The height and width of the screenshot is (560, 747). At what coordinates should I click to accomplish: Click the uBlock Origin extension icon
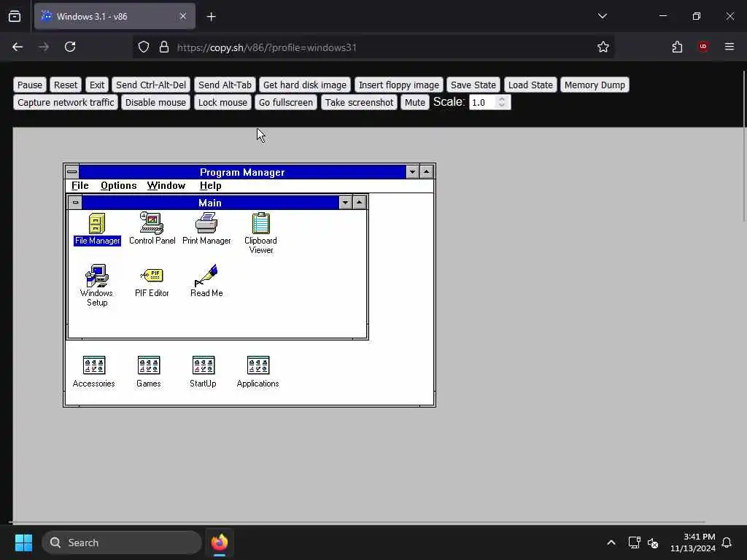coord(703,47)
